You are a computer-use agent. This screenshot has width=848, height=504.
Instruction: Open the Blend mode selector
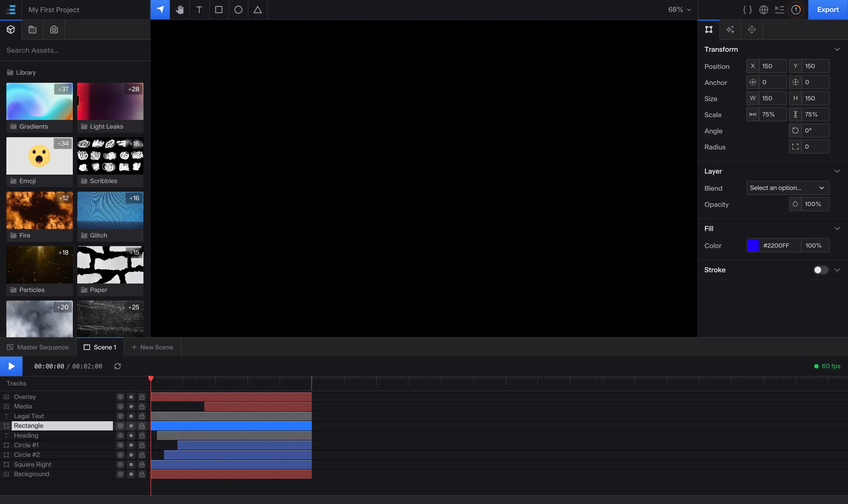tap(787, 188)
